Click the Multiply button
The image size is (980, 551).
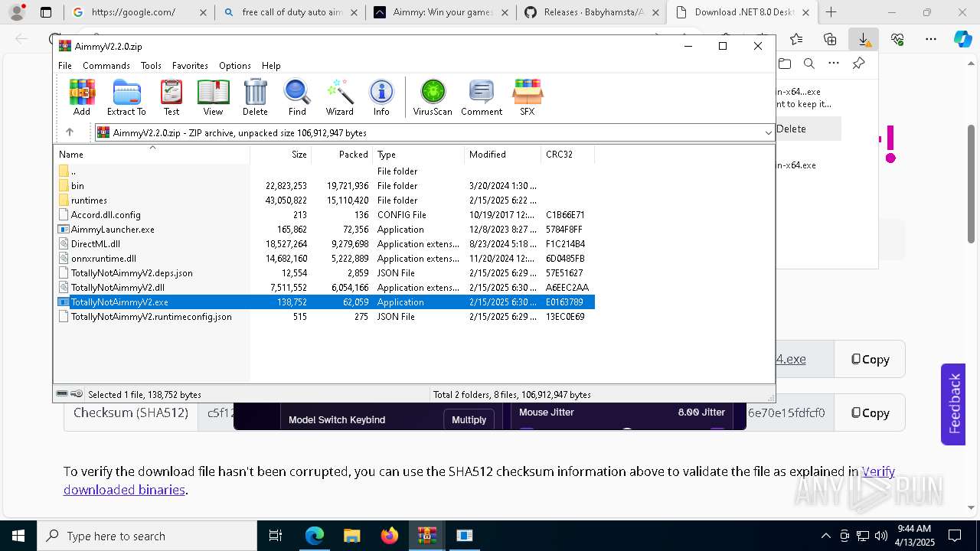click(469, 419)
